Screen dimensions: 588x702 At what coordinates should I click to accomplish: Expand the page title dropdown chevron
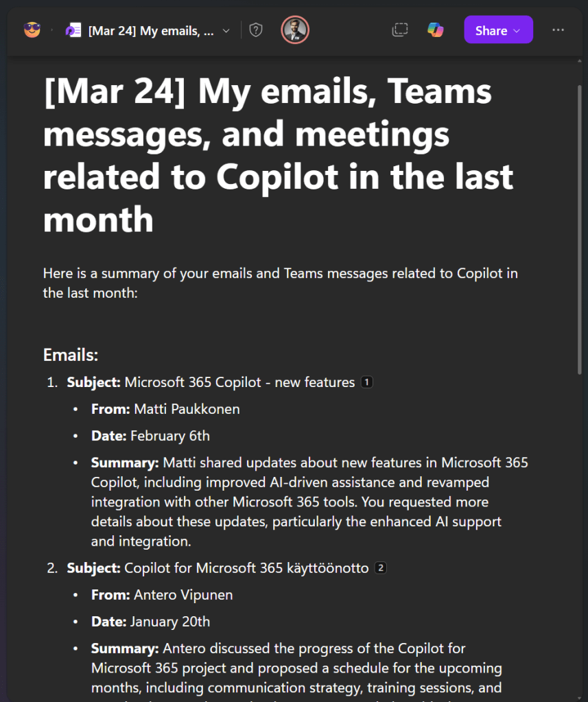[226, 31]
